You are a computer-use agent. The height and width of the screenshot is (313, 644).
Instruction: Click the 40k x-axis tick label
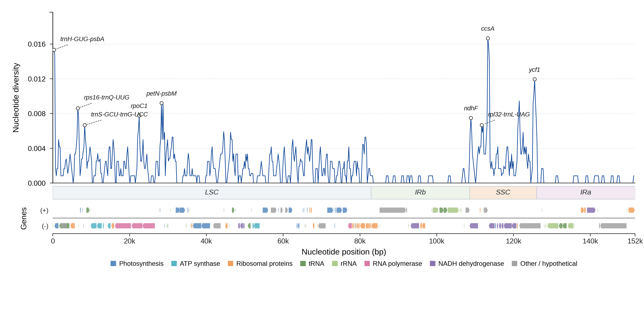(x=206, y=241)
